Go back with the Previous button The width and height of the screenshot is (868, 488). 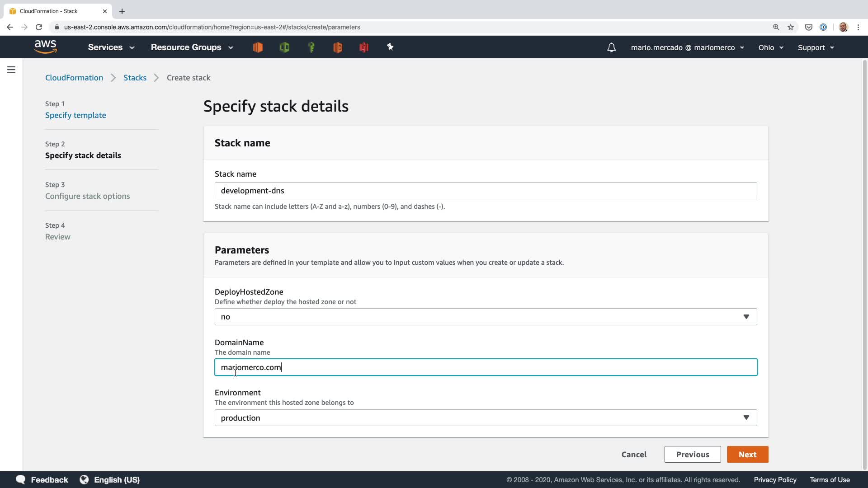point(692,455)
